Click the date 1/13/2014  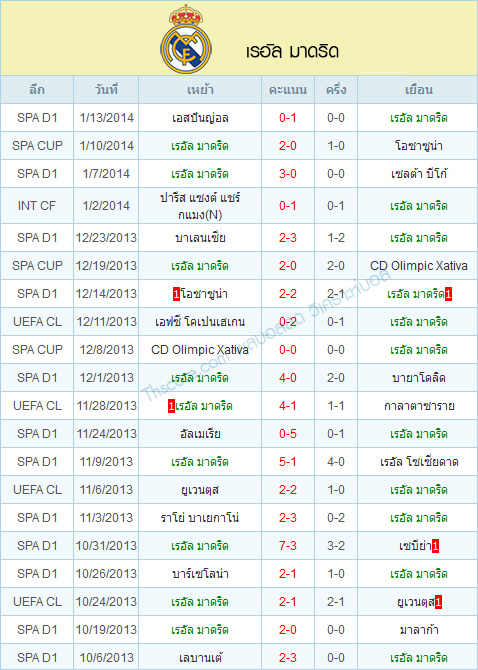click(x=106, y=118)
